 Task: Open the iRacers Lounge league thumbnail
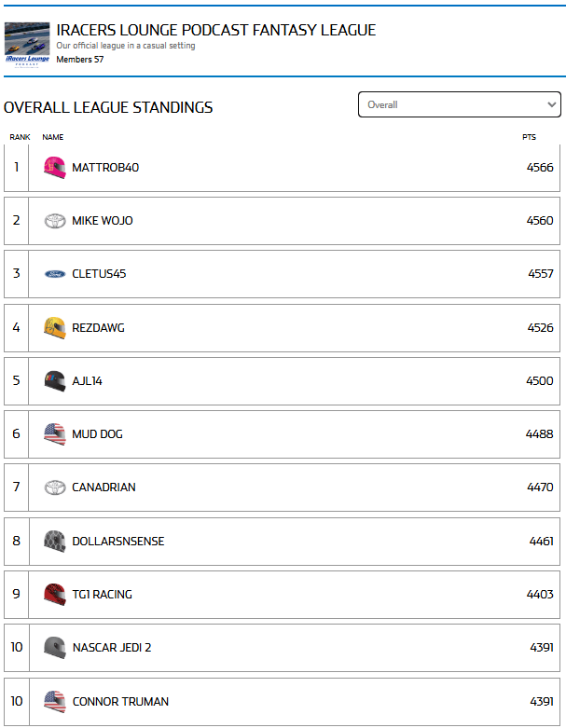coord(27,45)
